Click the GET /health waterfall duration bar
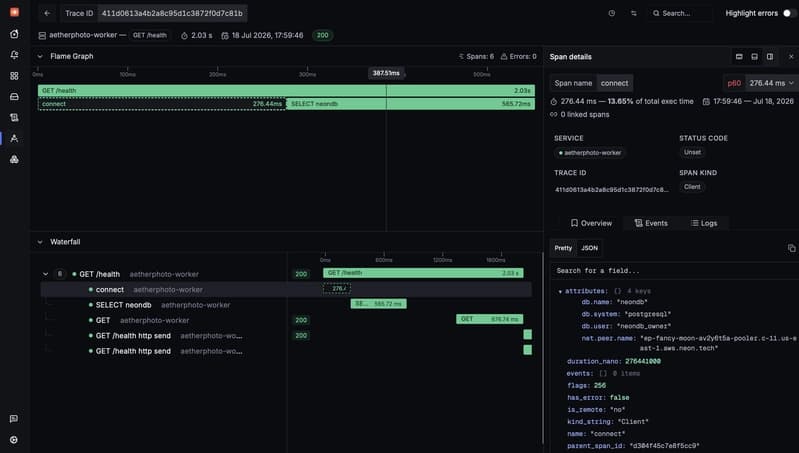799x453 pixels. [x=423, y=273]
